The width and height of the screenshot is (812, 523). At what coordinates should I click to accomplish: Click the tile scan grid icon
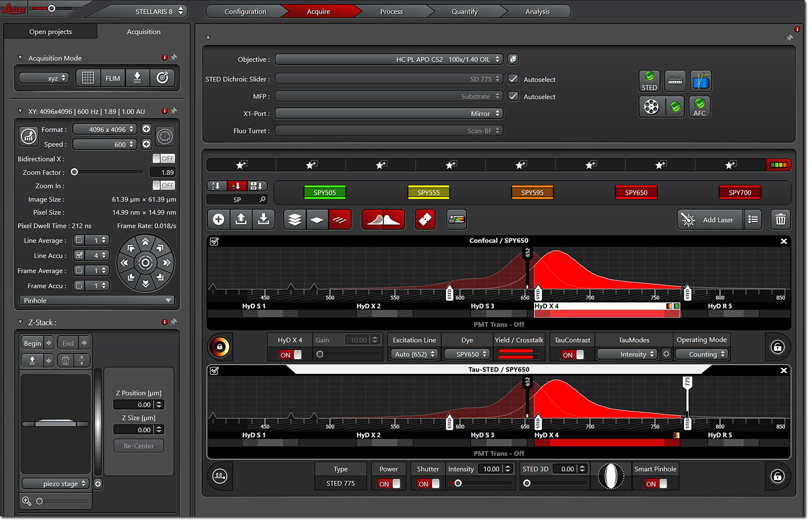(88, 78)
